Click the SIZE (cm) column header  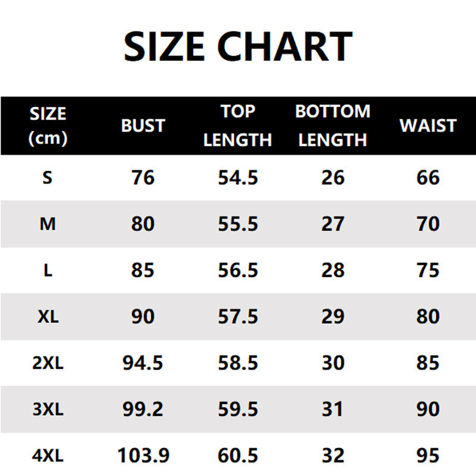pos(48,126)
